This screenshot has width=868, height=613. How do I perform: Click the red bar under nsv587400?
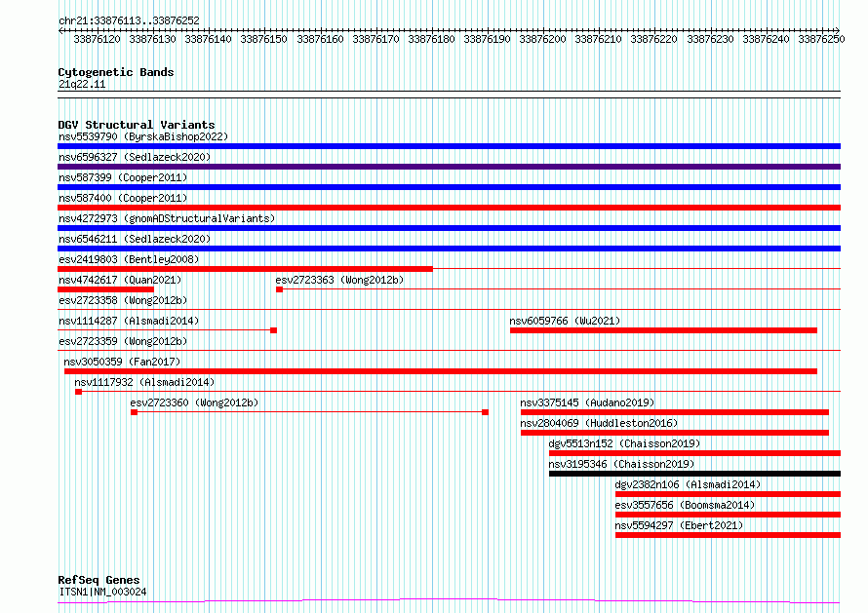[449, 208]
